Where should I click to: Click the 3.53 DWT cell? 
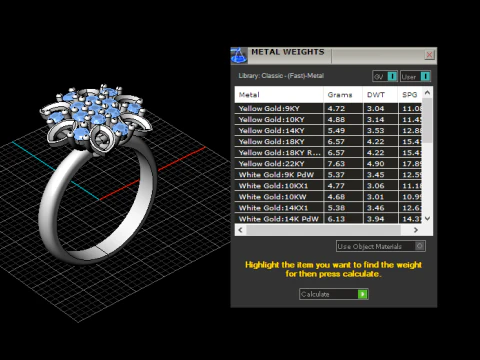click(x=381, y=130)
